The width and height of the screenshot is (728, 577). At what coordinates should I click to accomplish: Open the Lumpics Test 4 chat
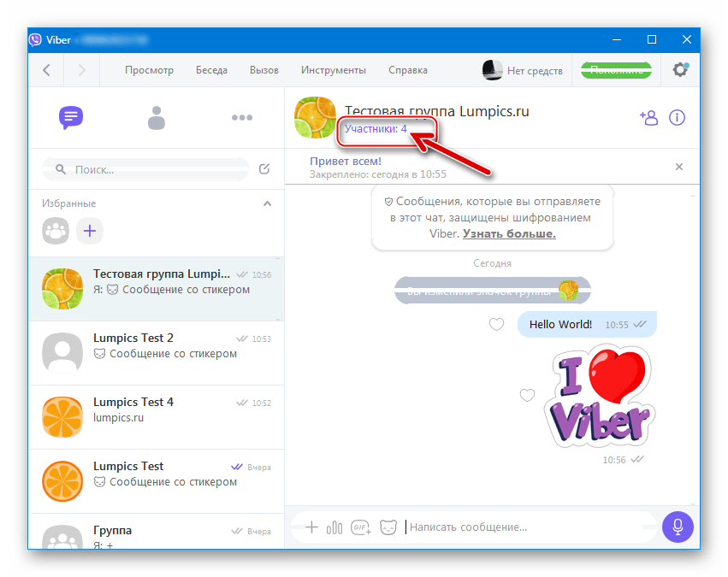click(156, 417)
